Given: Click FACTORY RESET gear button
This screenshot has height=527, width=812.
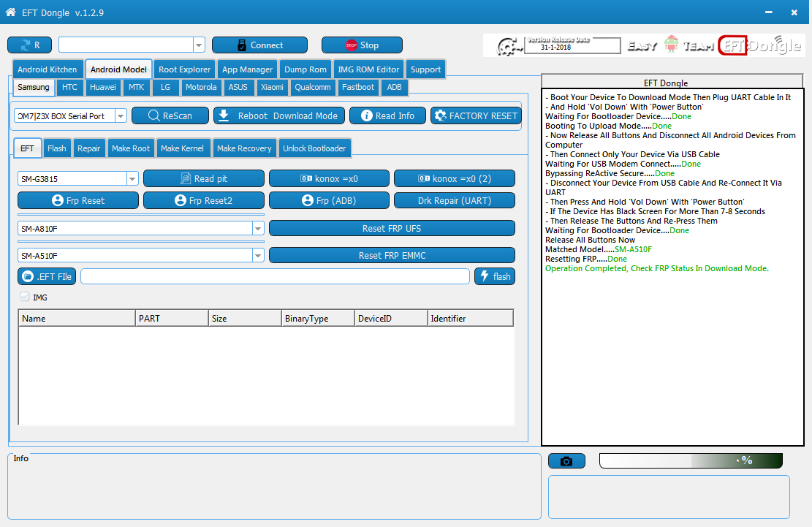Looking at the screenshot, I should pos(476,116).
